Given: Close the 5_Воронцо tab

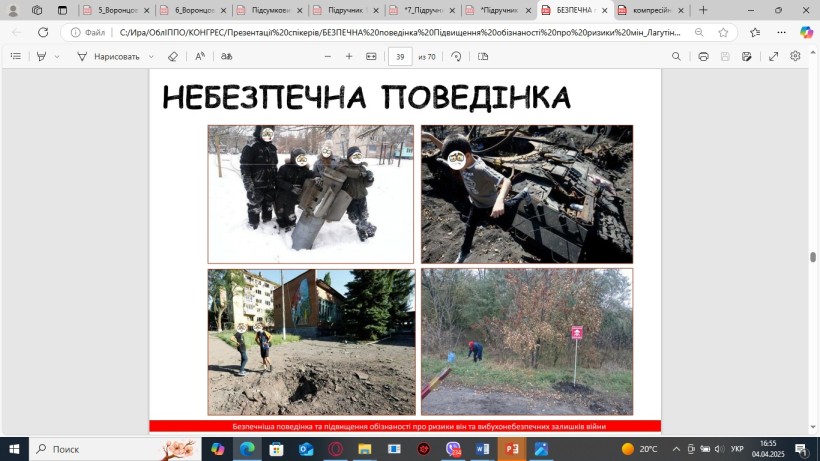Looking at the screenshot, I should click(x=146, y=10).
